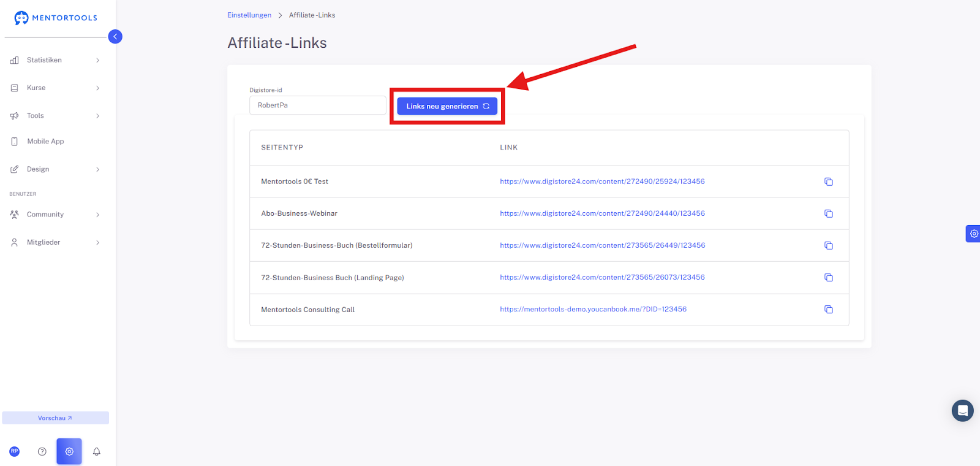This screenshot has width=980, height=466.
Task: Select the Abo-Business-Webinar row name
Action: click(x=300, y=213)
